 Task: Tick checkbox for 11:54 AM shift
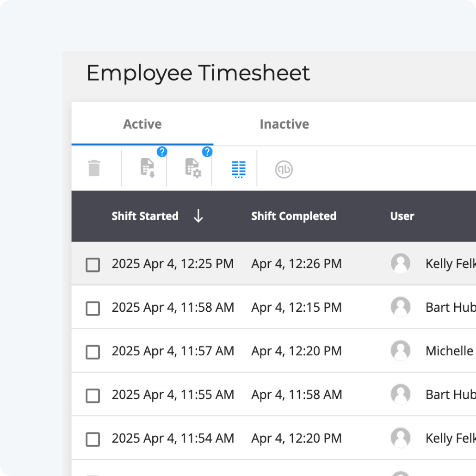[93, 439]
